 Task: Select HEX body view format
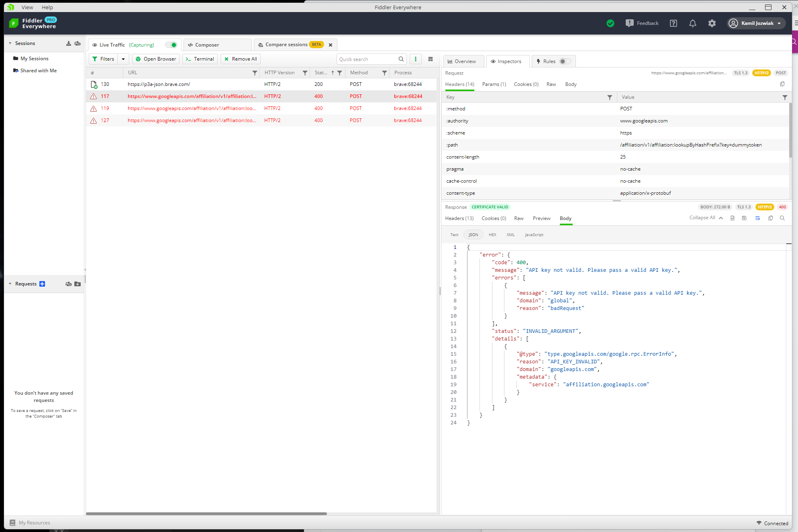[492, 235]
